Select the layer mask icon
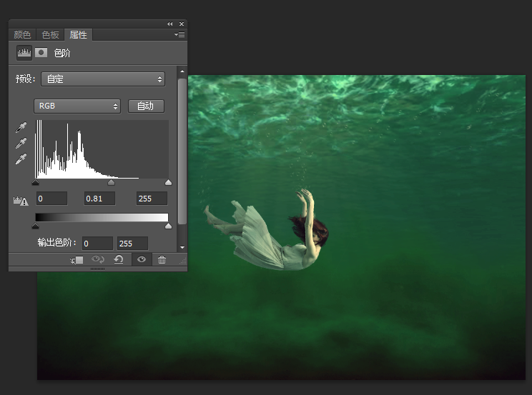532x395 pixels. pyautogui.click(x=41, y=53)
